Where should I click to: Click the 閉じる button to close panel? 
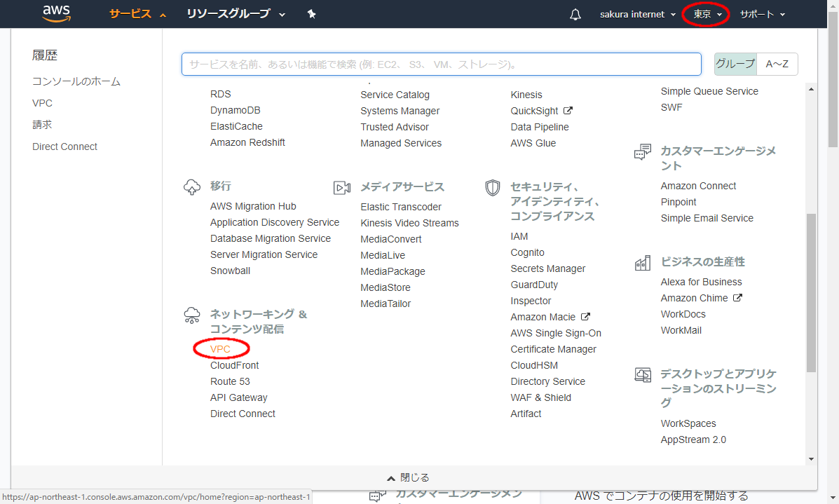point(408,477)
